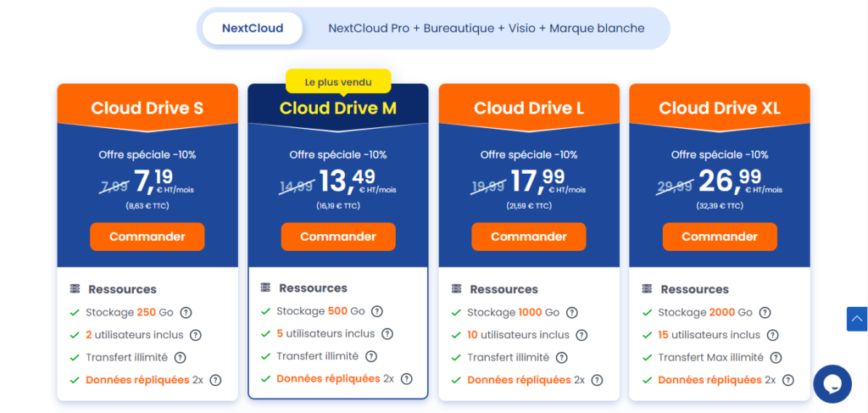Open help for 15 utilisateurs inclus
Viewport: 868px width, 413px height.
tap(773, 335)
